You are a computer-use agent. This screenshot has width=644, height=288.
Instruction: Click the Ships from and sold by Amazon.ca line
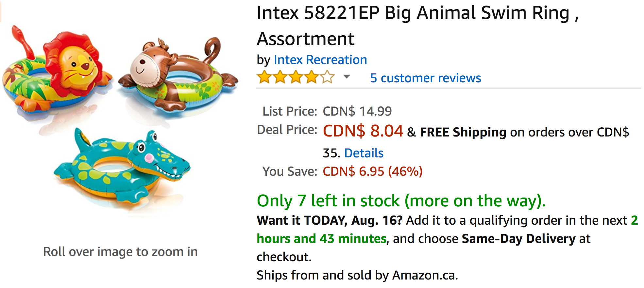[357, 275]
